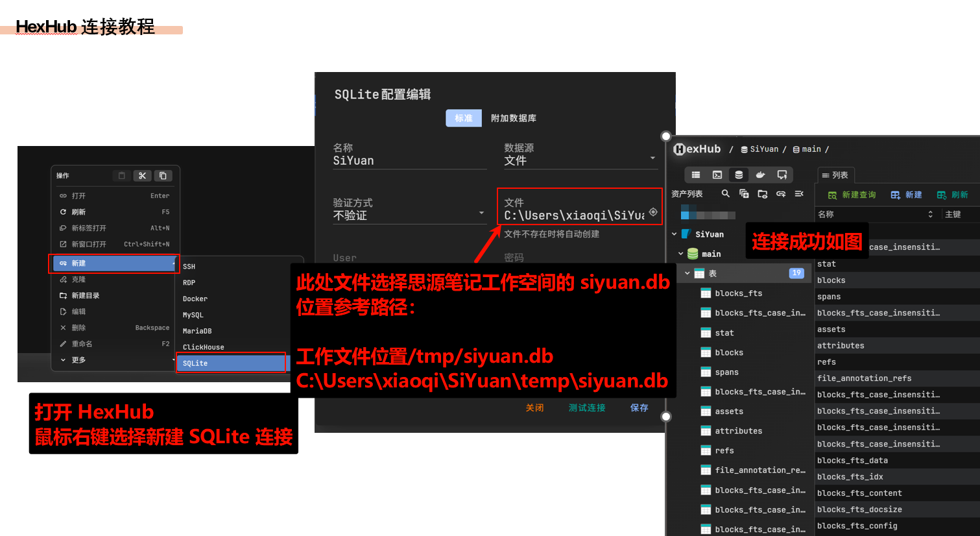Choose 新标签打开 from the context menu
This screenshot has width=980, height=536.
click(x=115, y=228)
